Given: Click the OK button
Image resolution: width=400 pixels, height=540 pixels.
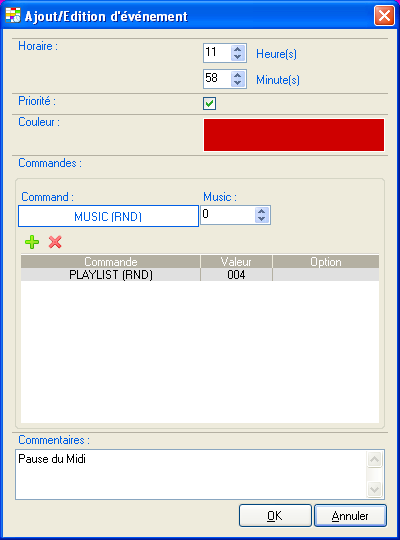Looking at the screenshot, I should coord(275,516).
